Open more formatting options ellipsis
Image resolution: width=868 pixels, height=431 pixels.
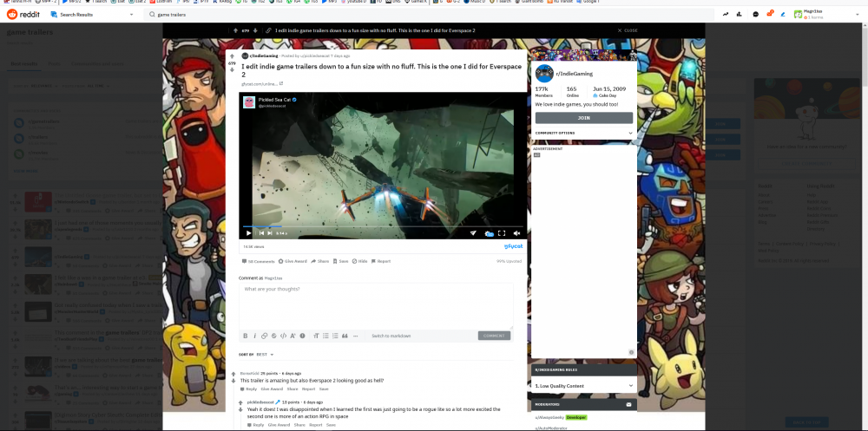coord(355,336)
